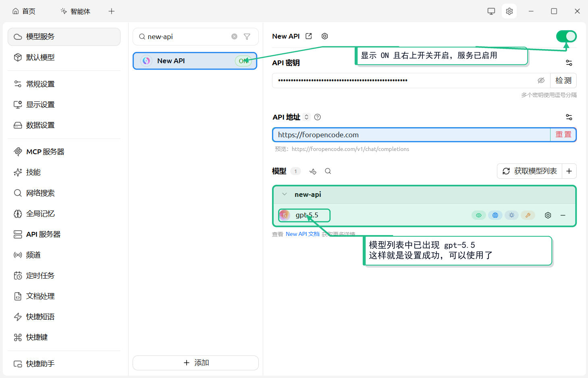Open MCP 服务器 section
This screenshot has width=588, height=378.
point(64,152)
